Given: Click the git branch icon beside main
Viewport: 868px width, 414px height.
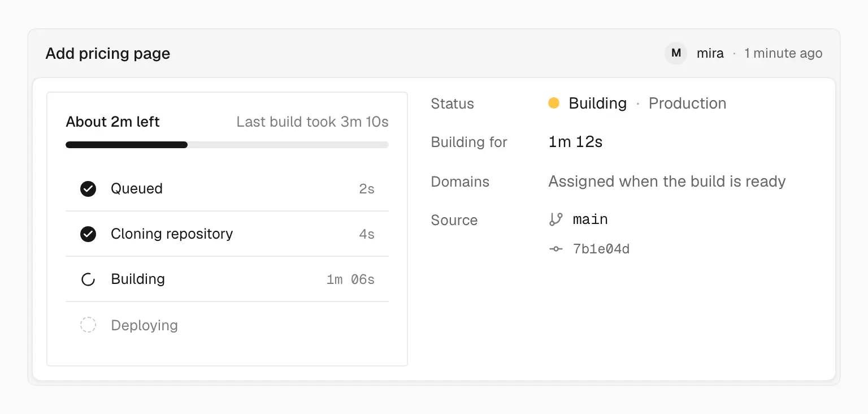Looking at the screenshot, I should (x=556, y=219).
